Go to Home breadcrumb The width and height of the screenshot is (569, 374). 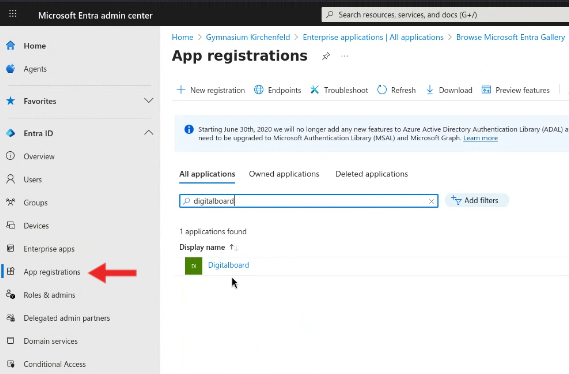click(183, 37)
